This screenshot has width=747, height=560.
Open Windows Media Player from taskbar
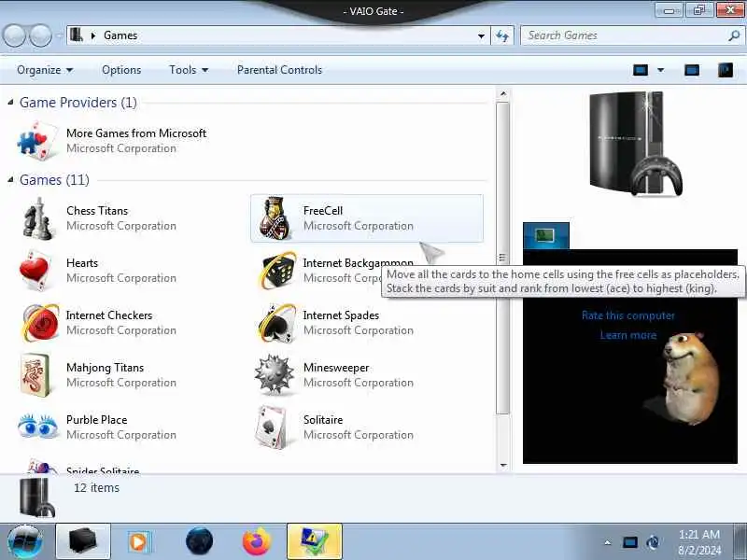139,542
